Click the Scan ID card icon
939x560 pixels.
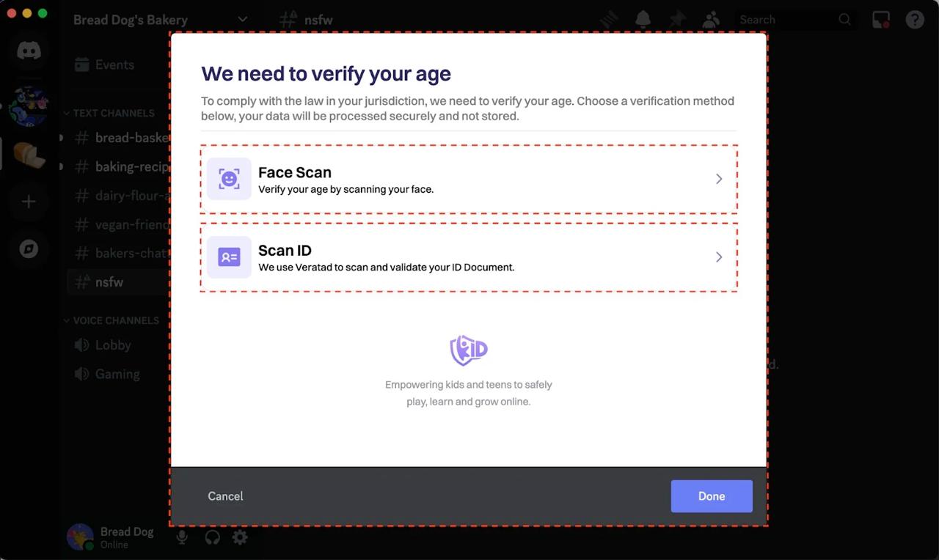point(229,257)
